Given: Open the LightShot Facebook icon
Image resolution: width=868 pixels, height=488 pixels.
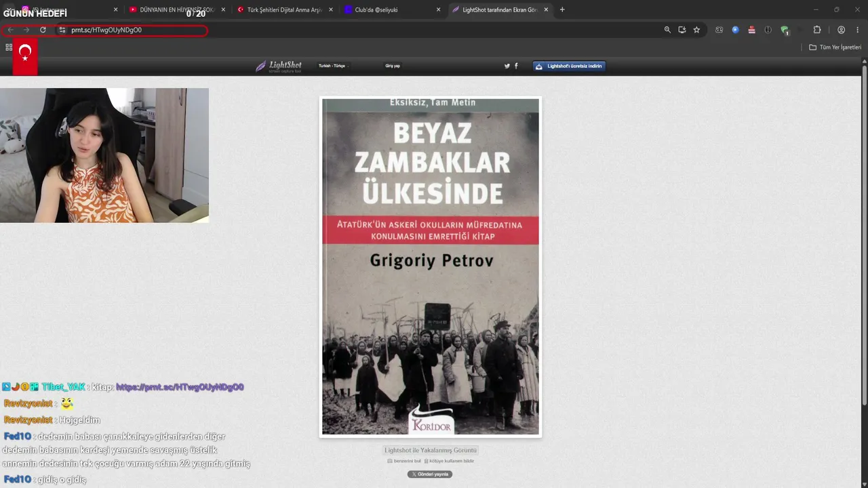Looking at the screenshot, I should pos(516,66).
